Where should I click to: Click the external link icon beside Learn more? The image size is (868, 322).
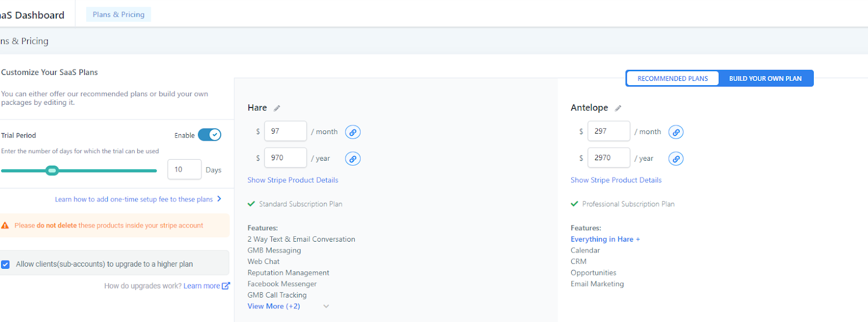point(226,286)
